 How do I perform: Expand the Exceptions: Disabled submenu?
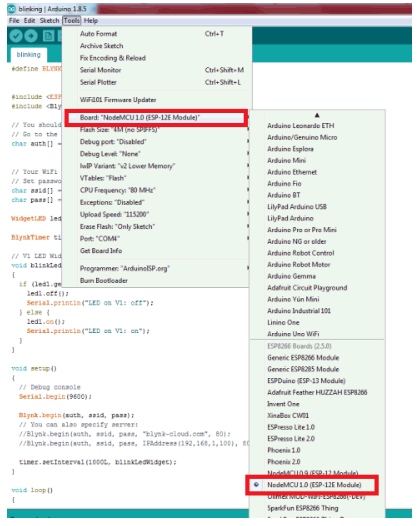(x=156, y=202)
